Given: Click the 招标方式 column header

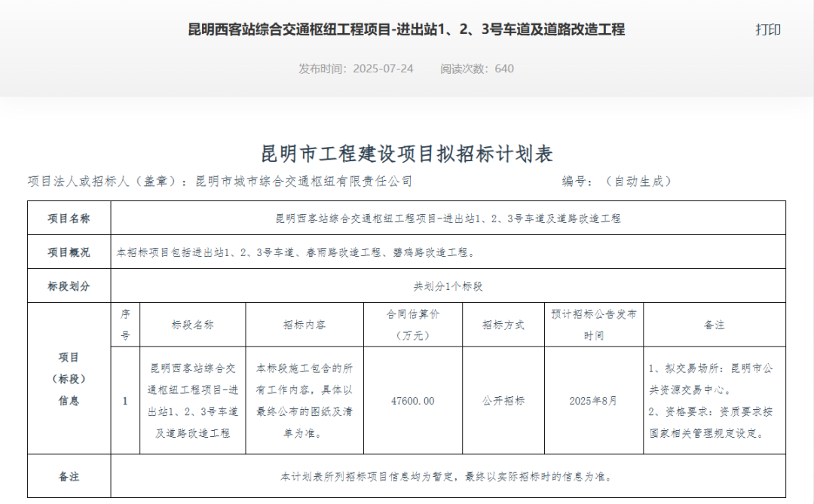Looking at the screenshot, I should 503,323.
